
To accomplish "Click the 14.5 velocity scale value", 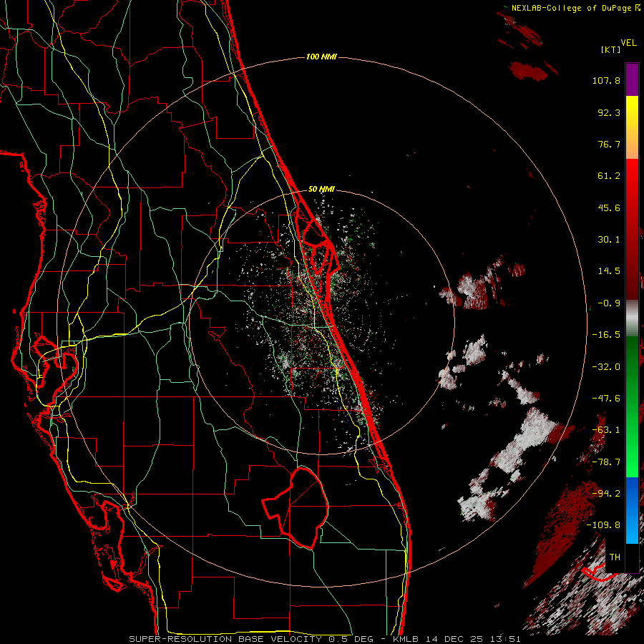I will [x=609, y=271].
